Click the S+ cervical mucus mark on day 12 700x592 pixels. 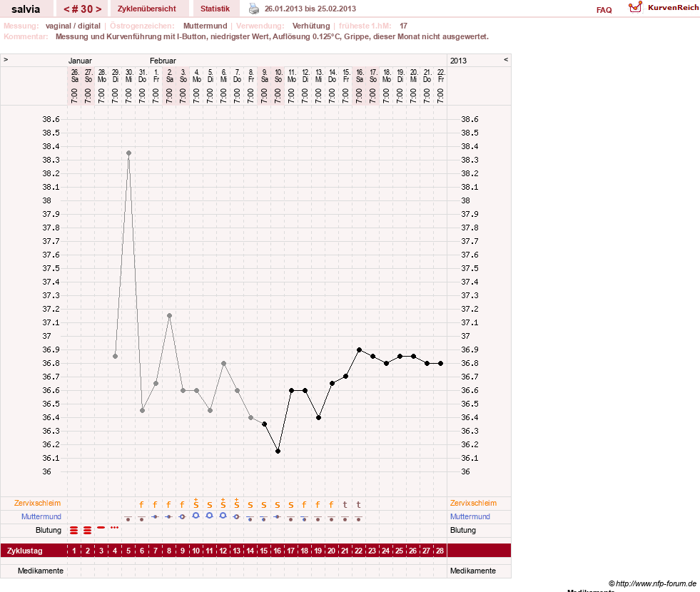223,504
